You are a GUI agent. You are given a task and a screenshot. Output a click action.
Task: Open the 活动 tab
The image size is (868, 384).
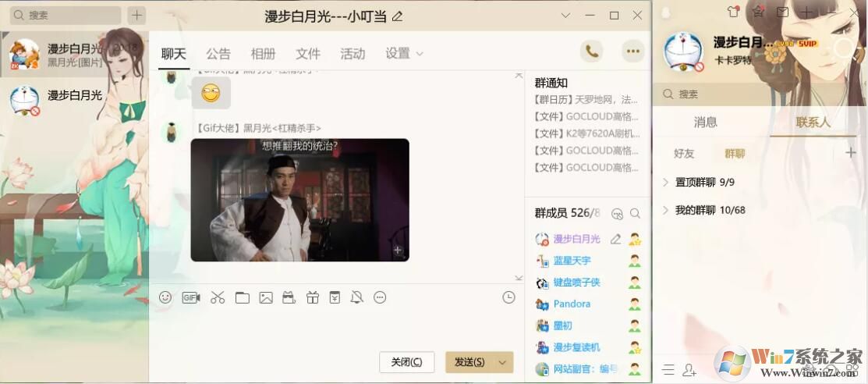(353, 54)
